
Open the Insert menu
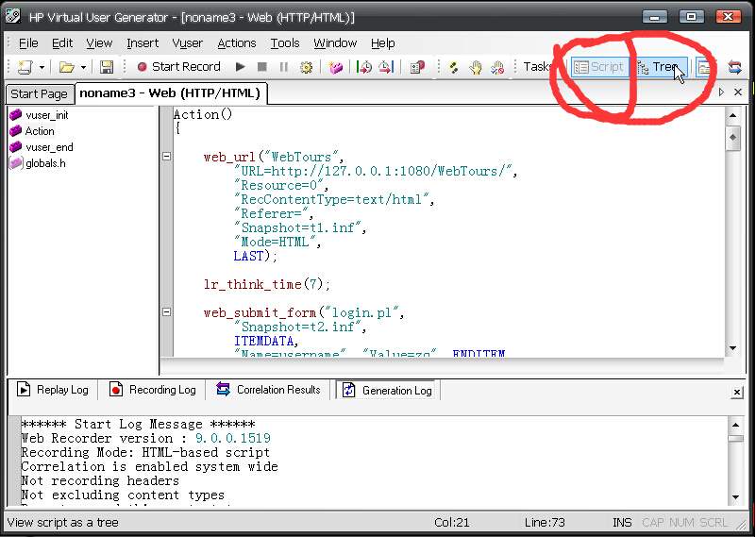click(143, 42)
